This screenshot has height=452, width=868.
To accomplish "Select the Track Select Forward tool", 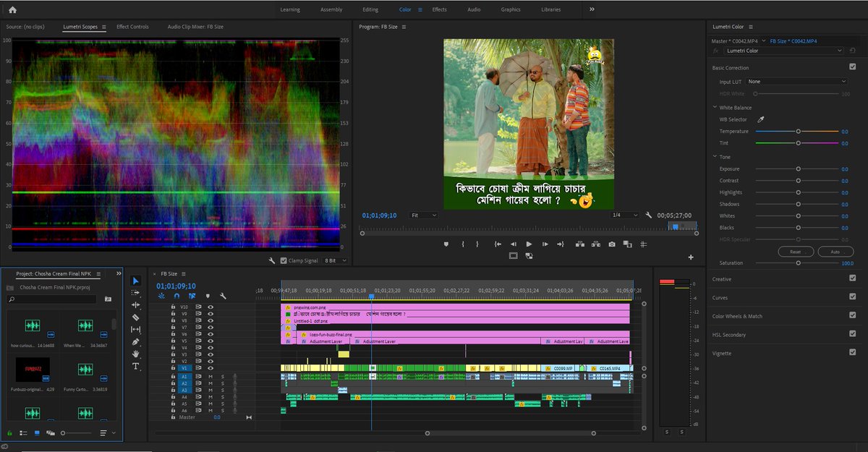I will (135, 292).
